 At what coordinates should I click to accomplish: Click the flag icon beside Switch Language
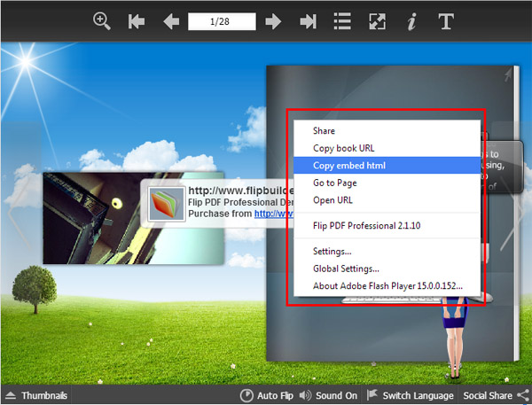tap(372, 394)
